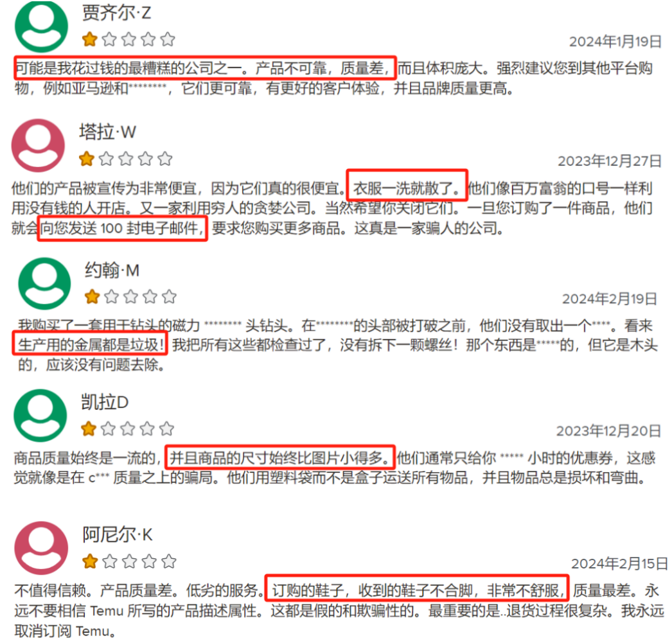Click 塔拉·W's pink avatar icon

click(x=38, y=145)
